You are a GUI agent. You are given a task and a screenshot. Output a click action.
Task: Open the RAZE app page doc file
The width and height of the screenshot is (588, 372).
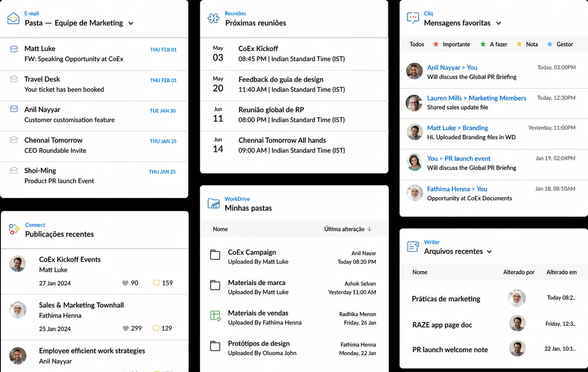click(x=442, y=325)
